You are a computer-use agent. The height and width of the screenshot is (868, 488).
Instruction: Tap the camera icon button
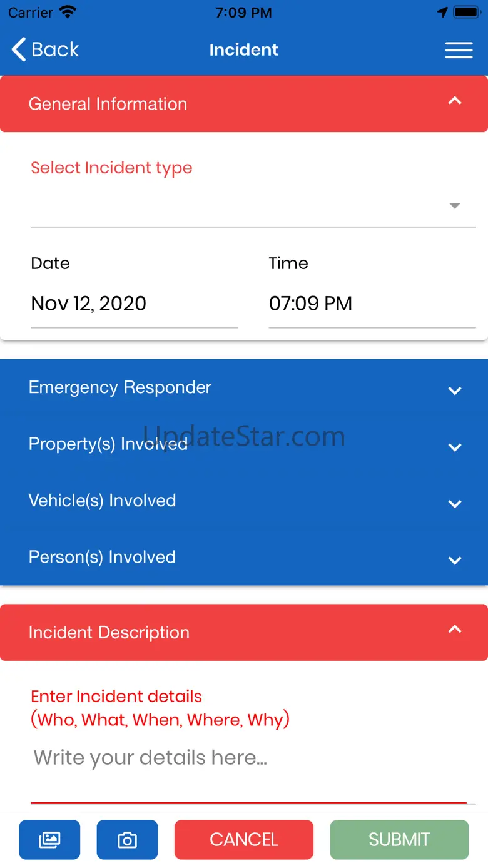click(127, 839)
